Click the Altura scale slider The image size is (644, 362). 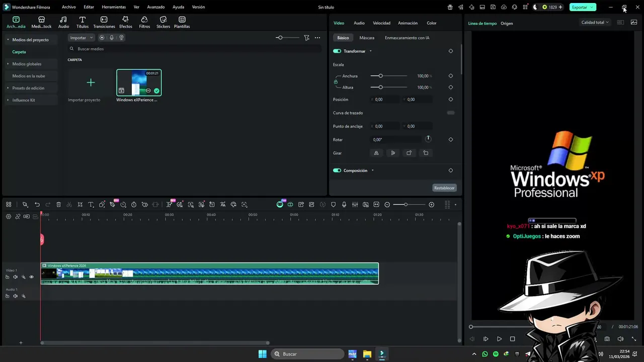coord(389,87)
